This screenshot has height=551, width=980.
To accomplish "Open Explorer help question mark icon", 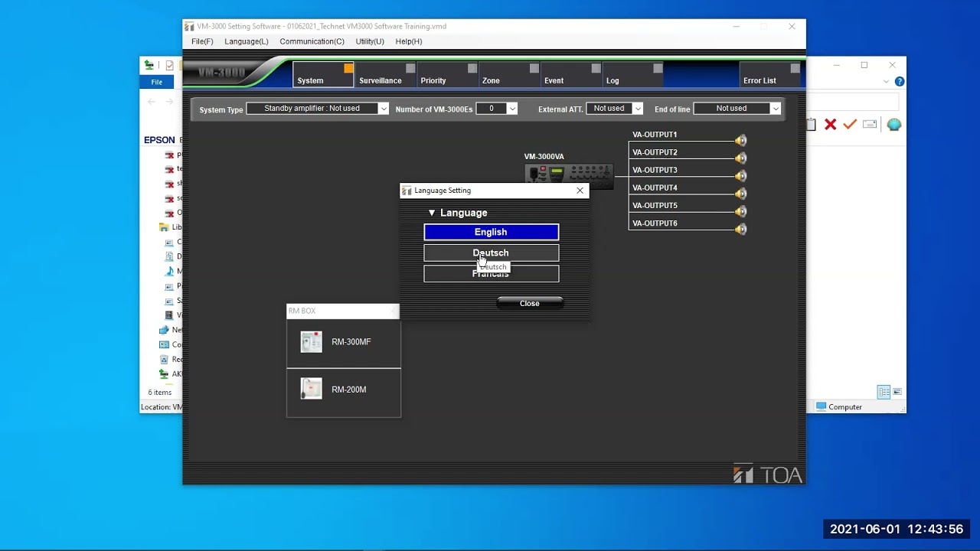I will pos(900,81).
